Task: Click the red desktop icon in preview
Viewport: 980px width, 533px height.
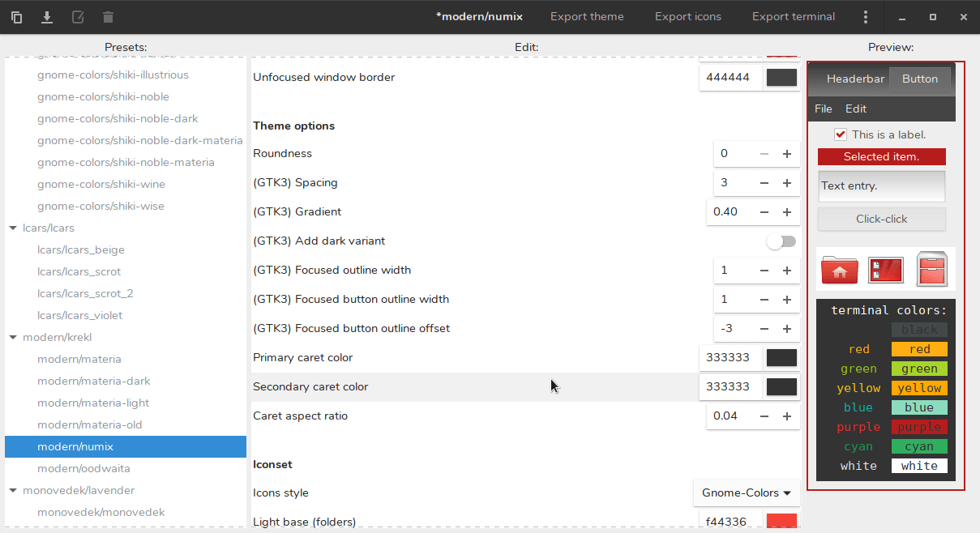Action: point(885,270)
